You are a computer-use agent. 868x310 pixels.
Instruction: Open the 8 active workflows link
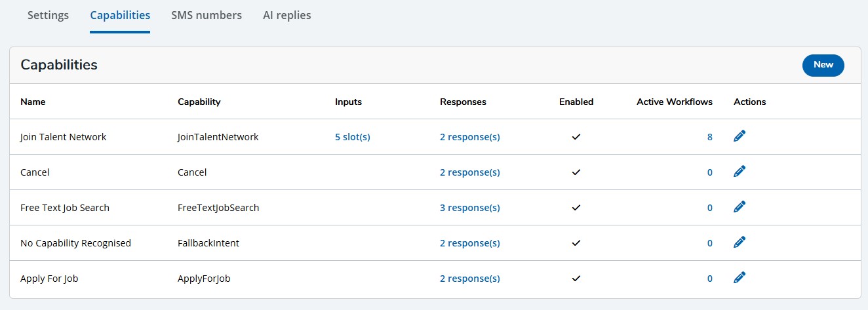(709, 137)
